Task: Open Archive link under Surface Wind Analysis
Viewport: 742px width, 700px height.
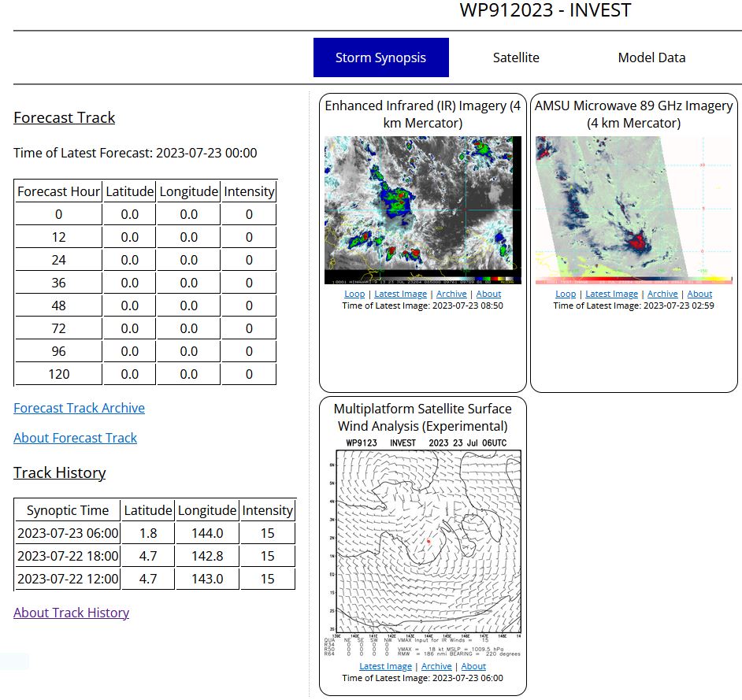Action: click(436, 666)
